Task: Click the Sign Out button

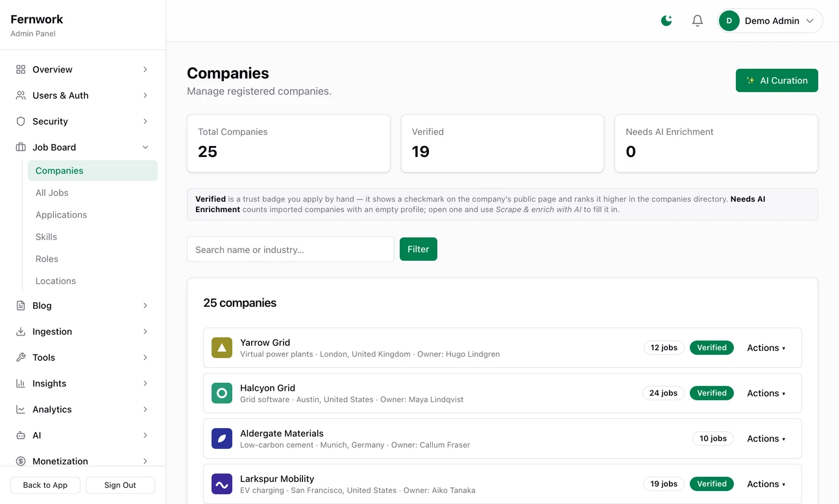Action: pos(120,485)
